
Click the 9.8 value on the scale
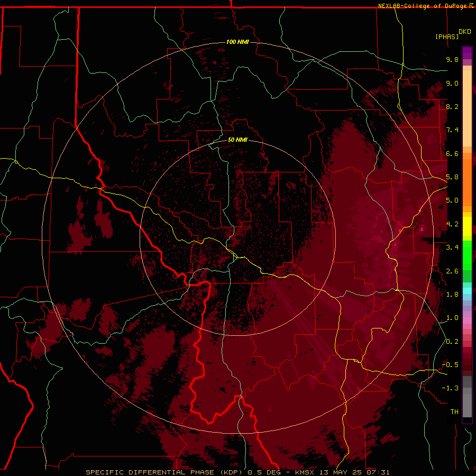[x=452, y=59]
